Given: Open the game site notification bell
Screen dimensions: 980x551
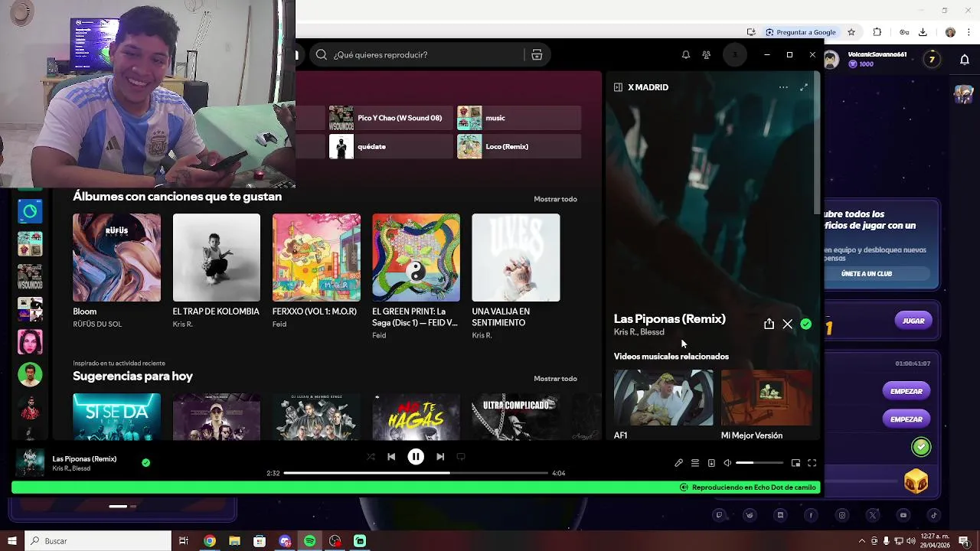Looking at the screenshot, I should [965, 60].
